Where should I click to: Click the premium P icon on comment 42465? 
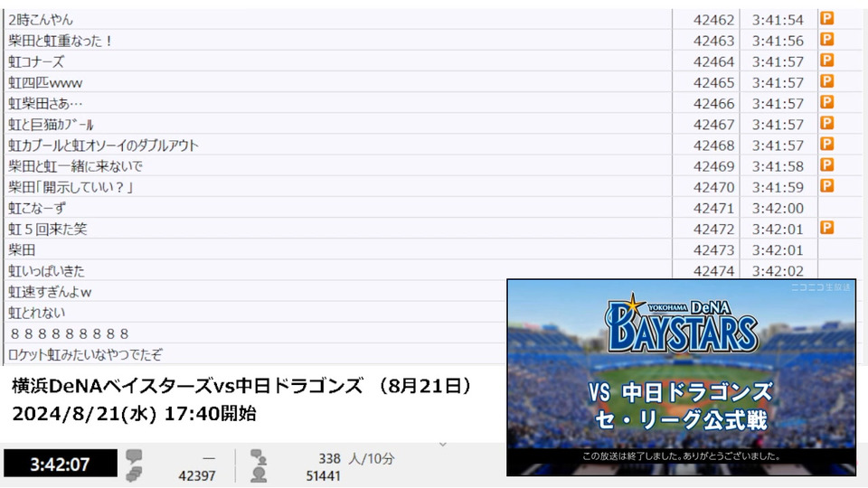pos(827,81)
